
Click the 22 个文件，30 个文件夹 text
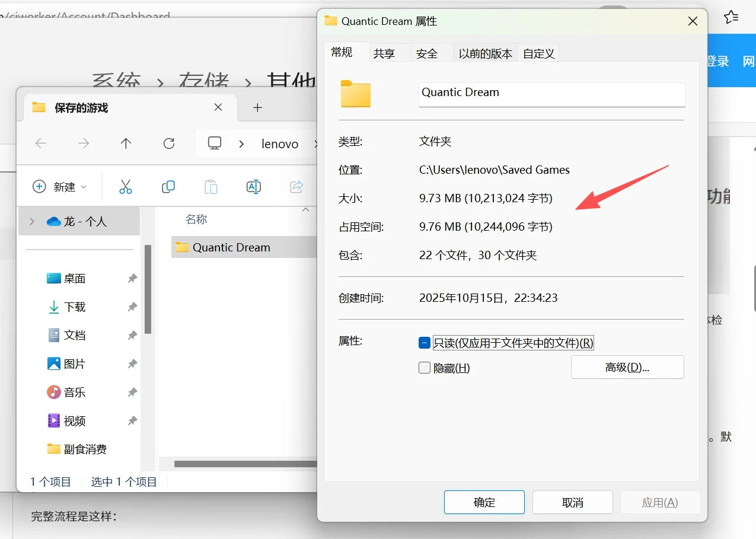click(x=478, y=256)
